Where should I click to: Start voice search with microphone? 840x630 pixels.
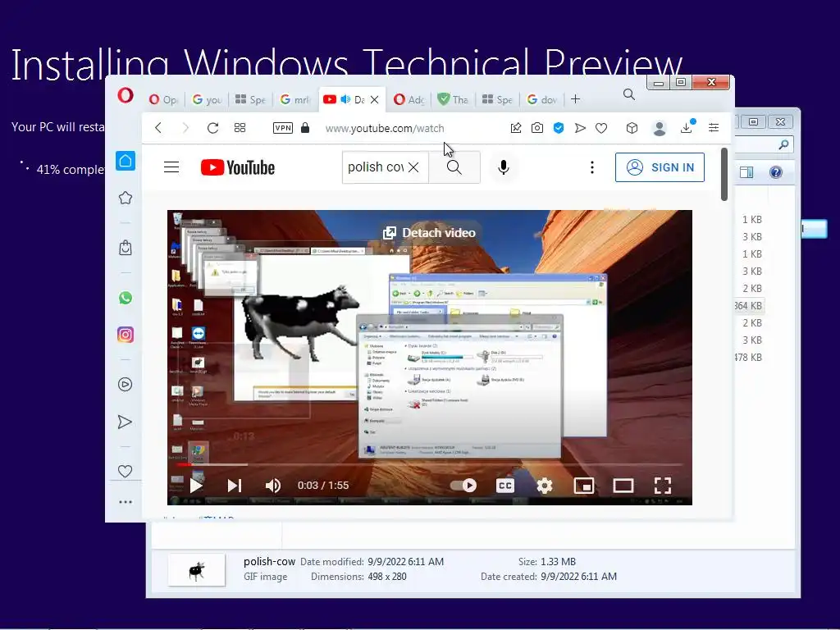click(x=503, y=167)
